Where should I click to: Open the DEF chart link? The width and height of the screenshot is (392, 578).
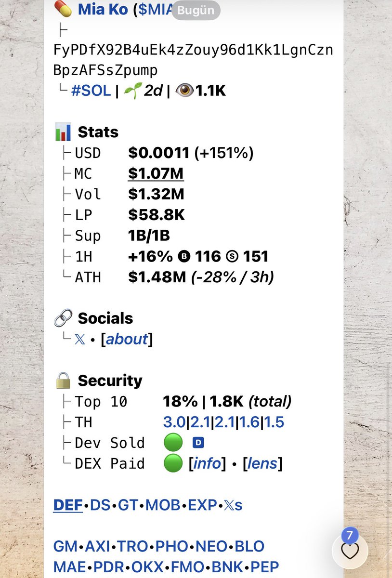click(68, 505)
